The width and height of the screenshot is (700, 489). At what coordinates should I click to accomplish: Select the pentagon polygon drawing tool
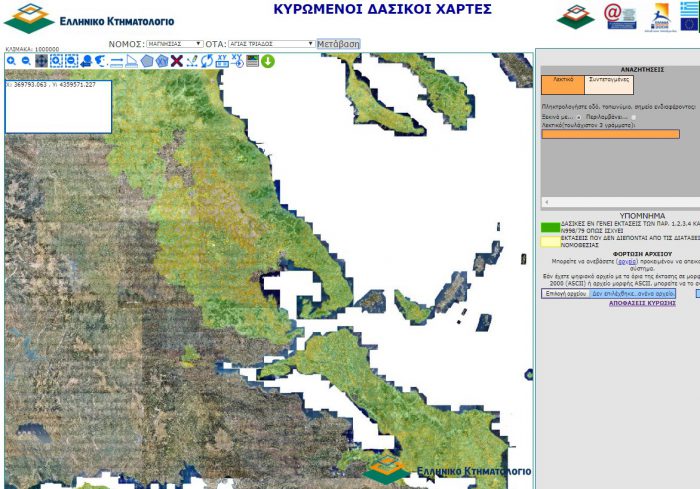point(147,61)
